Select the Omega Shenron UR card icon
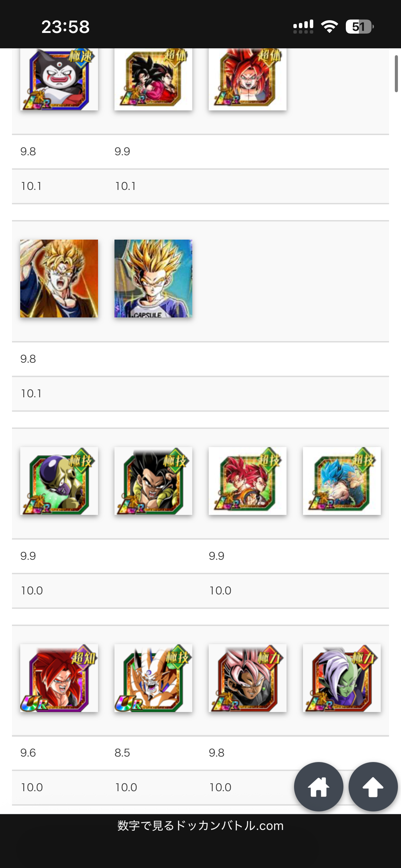This screenshot has height=868, width=401. point(153,678)
